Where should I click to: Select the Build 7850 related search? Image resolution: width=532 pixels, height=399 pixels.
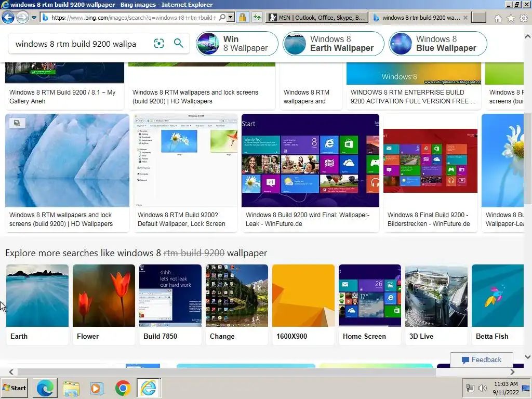tap(170, 304)
